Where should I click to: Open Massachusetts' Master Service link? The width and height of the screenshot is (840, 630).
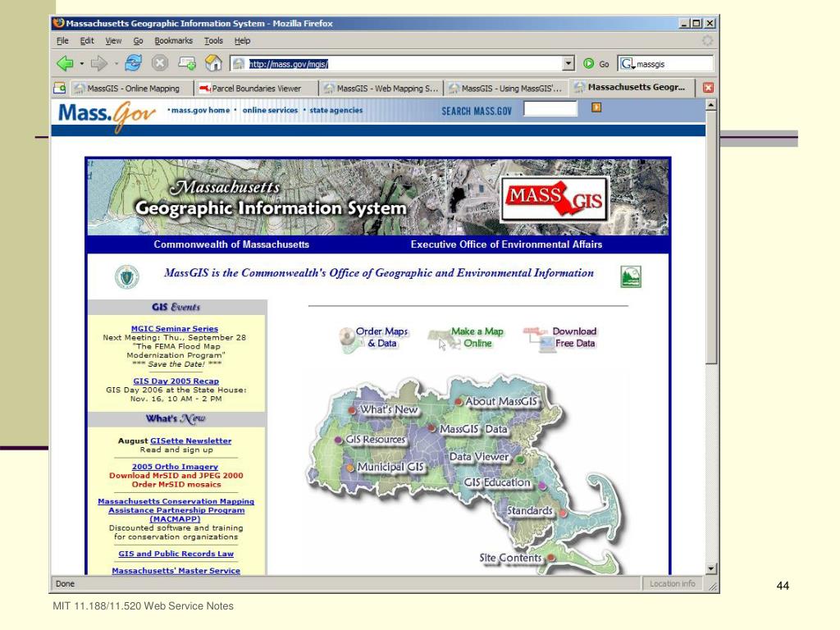[176, 571]
